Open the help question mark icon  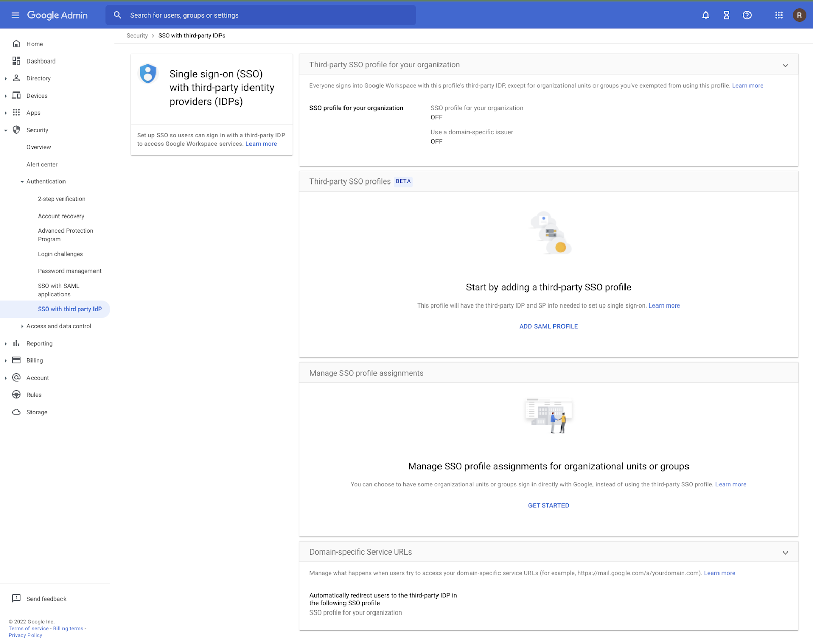(x=747, y=15)
